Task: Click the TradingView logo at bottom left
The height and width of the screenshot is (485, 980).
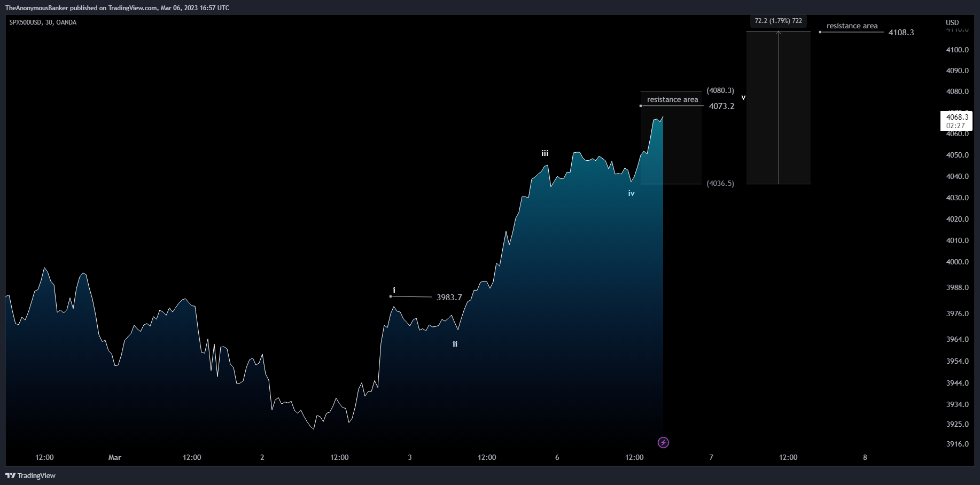Action: 30,475
